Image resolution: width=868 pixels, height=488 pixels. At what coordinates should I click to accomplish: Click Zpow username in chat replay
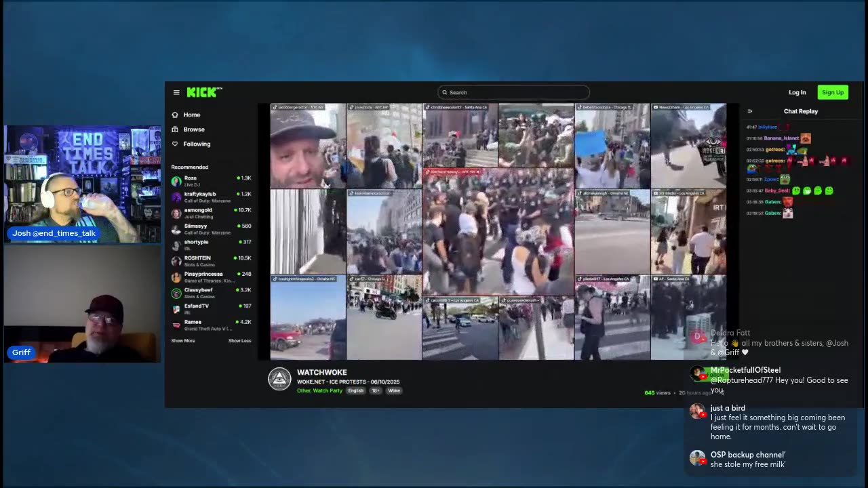[x=771, y=180]
